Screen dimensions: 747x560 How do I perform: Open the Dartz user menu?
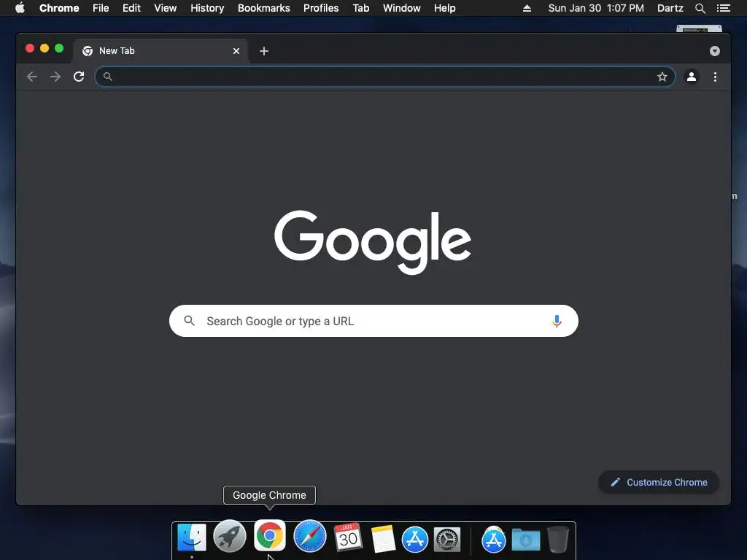[x=670, y=8]
